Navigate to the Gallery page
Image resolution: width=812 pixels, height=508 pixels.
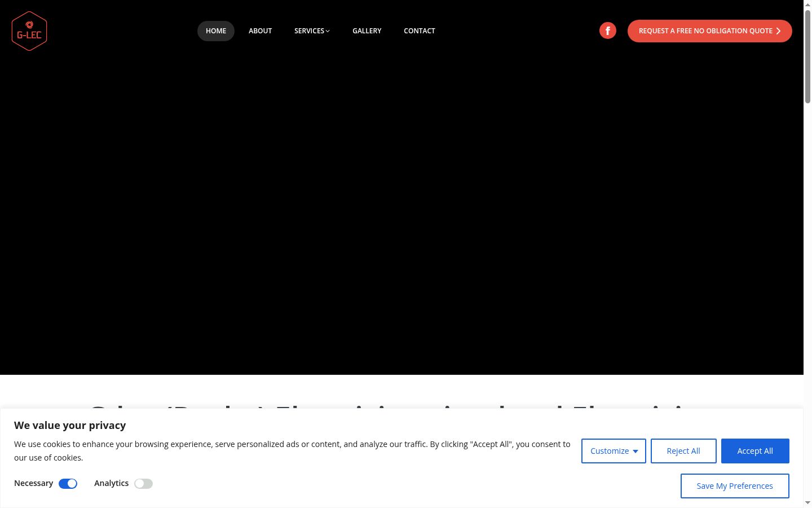367,31
